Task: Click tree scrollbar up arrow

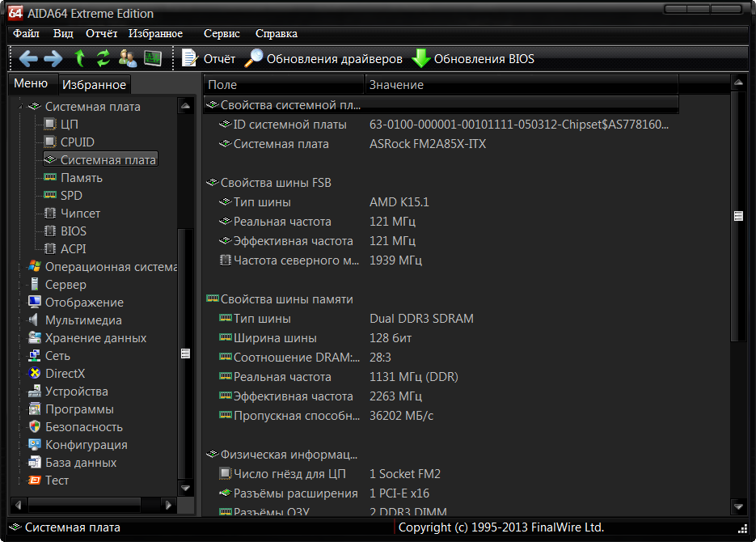Action: [186, 106]
